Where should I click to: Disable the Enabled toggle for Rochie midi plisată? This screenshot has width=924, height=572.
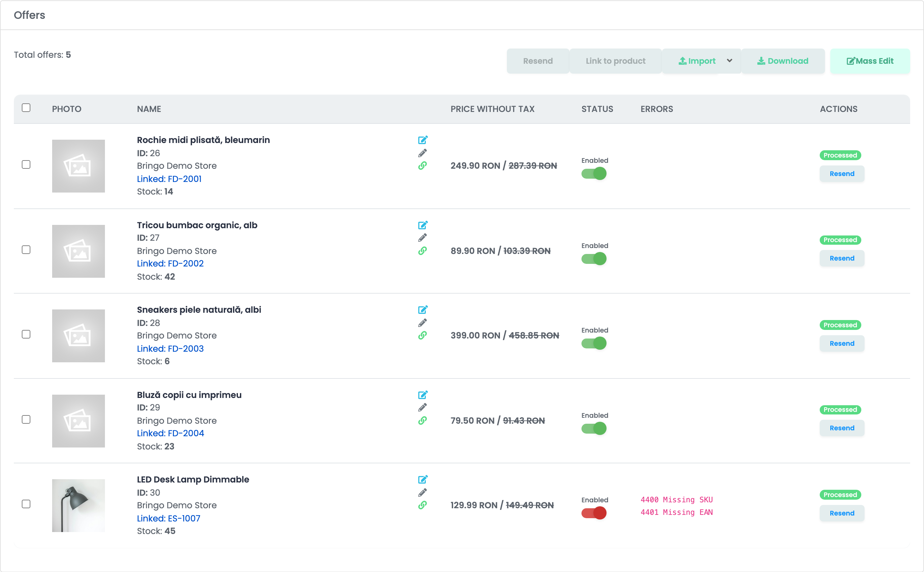pos(594,174)
